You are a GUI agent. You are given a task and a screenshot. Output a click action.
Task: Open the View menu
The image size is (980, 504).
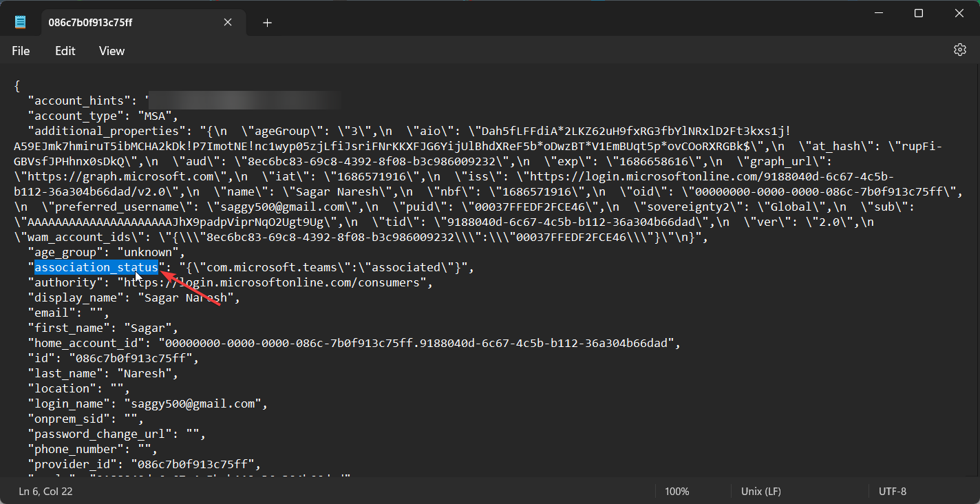(111, 51)
